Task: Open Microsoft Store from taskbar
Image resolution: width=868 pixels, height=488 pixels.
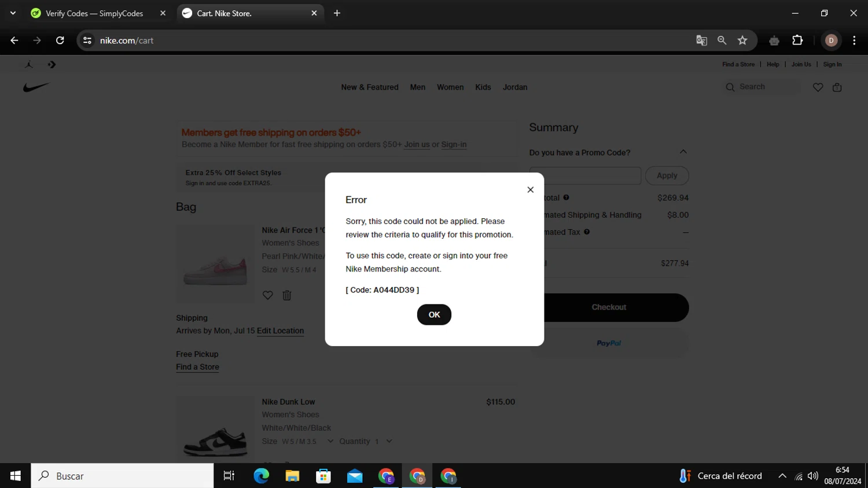Action: click(323, 476)
